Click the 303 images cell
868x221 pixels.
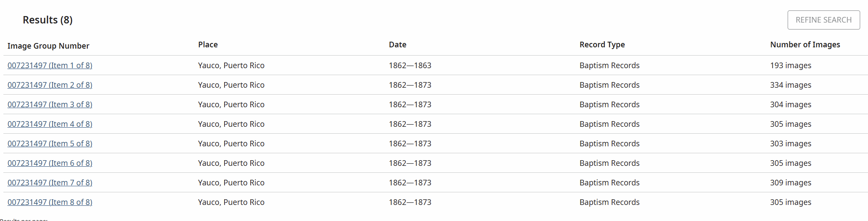point(790,144)
